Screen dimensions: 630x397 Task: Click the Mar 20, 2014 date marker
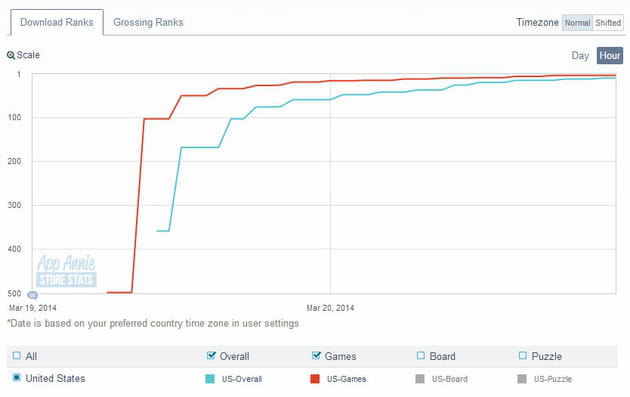click(x=330, y=308)
